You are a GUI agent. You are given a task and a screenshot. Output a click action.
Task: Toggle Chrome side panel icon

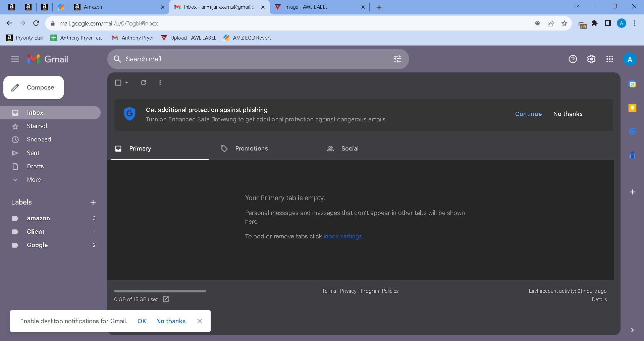(x=608, y=23)
